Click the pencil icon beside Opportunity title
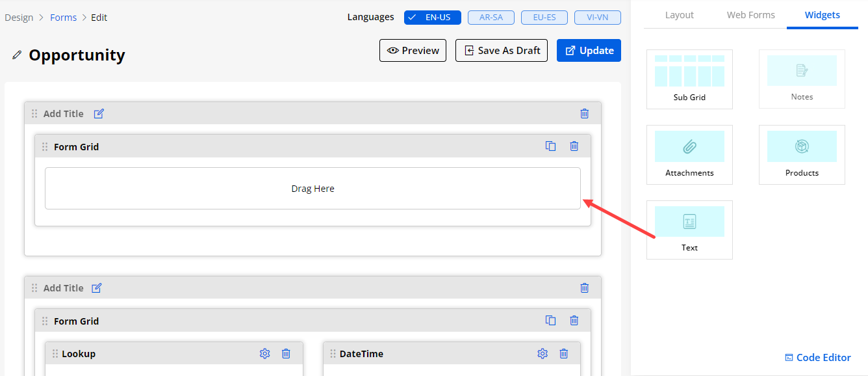The image size is (868, 376). click(x=17, y=55)
